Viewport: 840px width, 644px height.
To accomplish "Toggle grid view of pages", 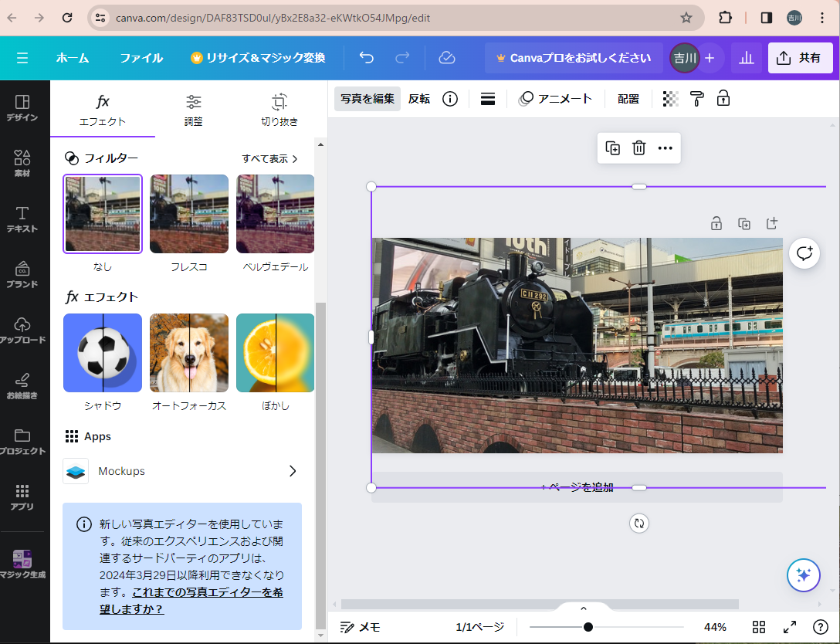I will [x=758, y=627].
